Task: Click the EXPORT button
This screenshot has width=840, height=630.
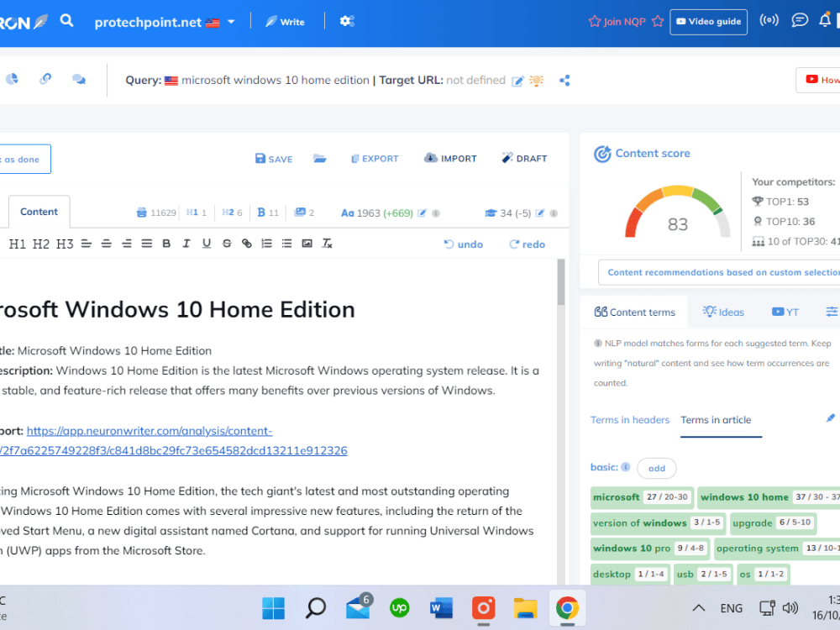Action: (x=375, y=159)
